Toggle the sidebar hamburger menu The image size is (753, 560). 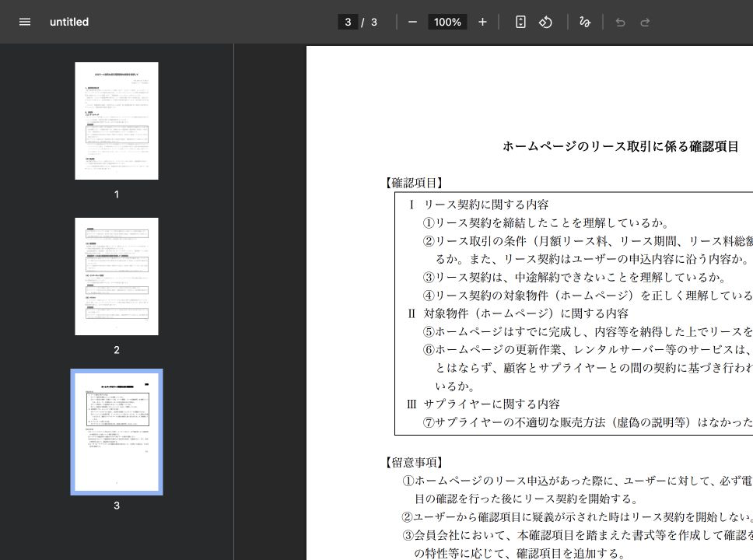click(x=24, y=22)
